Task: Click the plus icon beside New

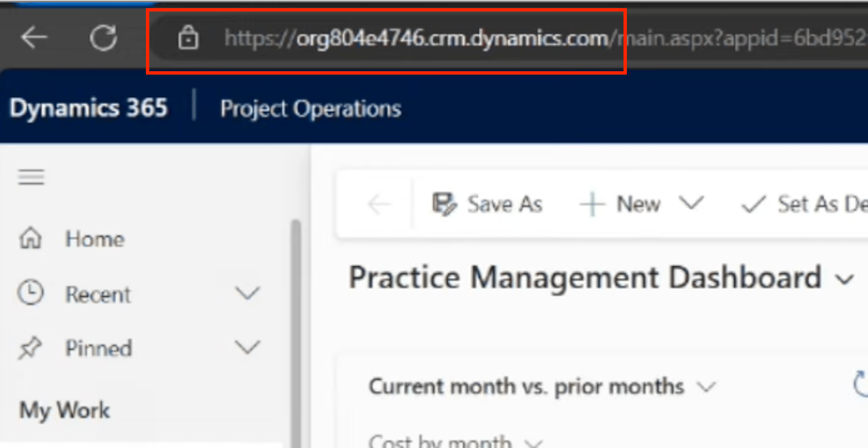Action: (592, 204)
